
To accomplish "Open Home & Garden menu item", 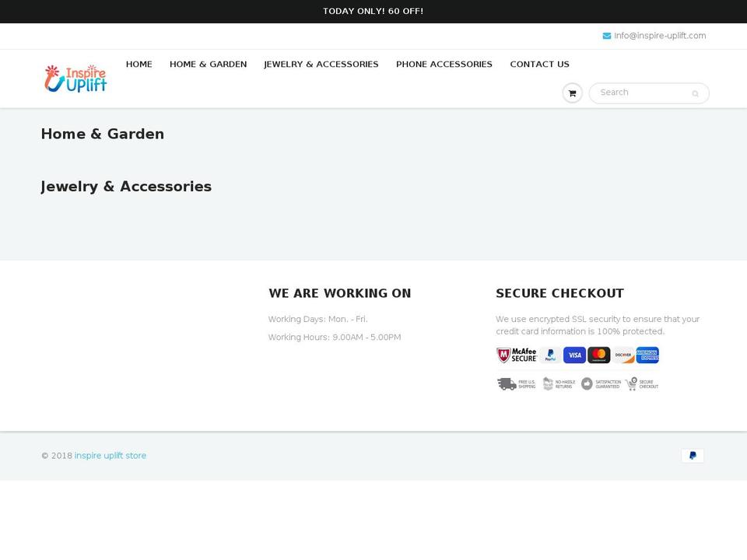I will coord(209,65).
